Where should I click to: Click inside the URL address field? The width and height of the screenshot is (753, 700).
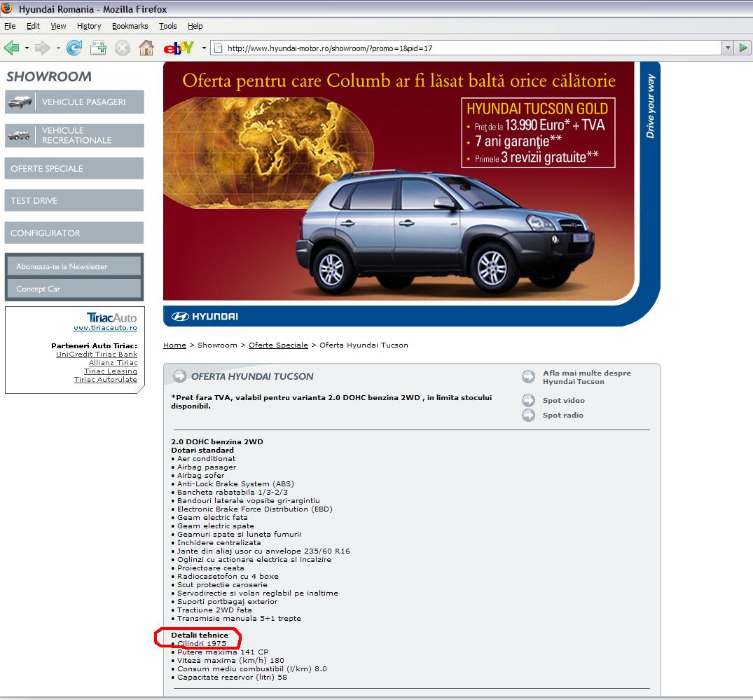click(462, 48)
